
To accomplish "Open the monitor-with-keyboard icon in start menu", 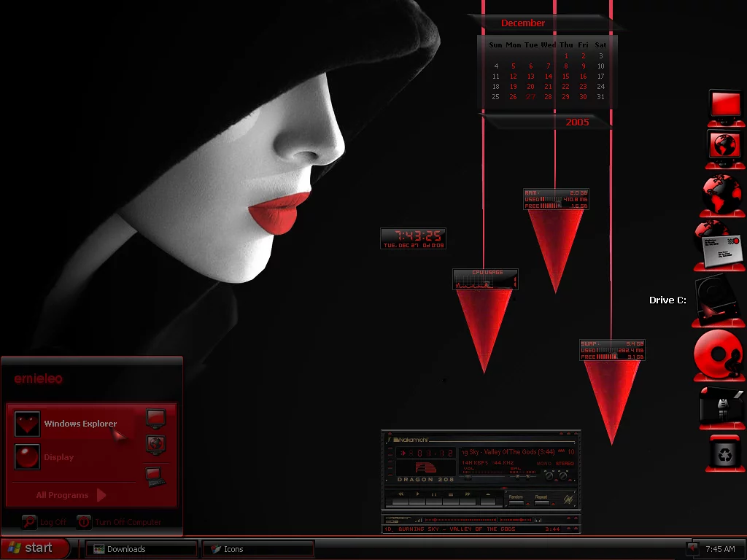I will click(155, 476).
